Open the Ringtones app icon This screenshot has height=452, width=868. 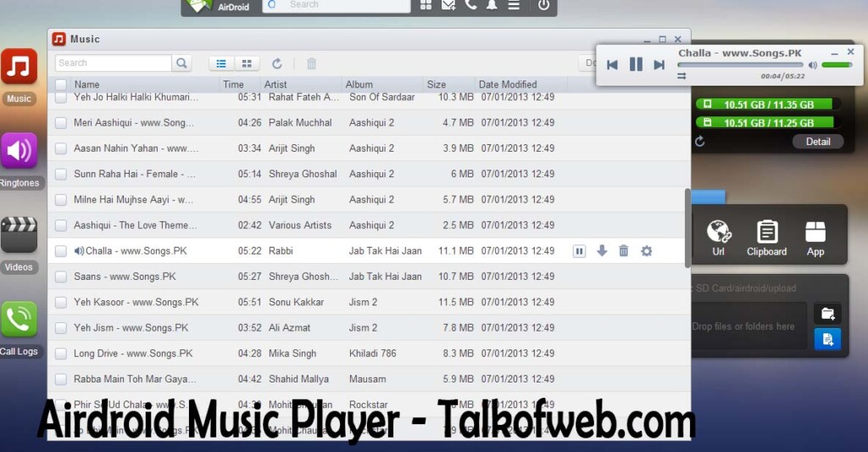click(19, 150)
